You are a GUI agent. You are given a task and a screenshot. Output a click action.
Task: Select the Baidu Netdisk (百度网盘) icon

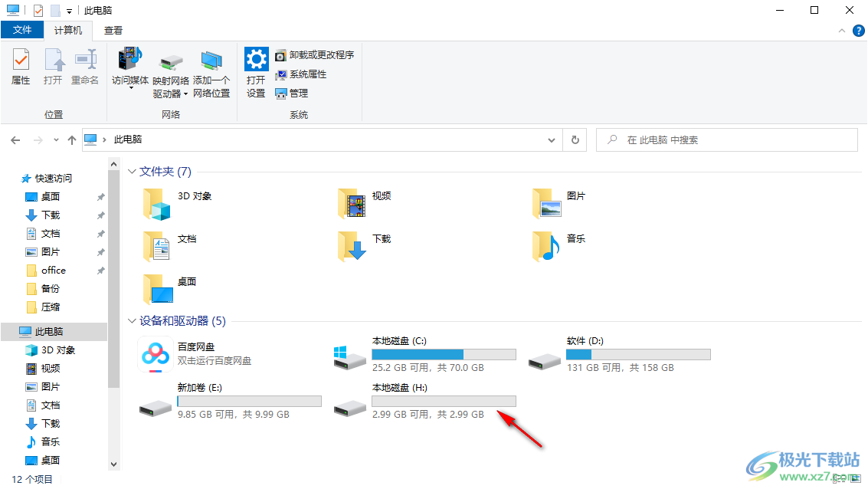pyautogui.click(x=156, y=354)
